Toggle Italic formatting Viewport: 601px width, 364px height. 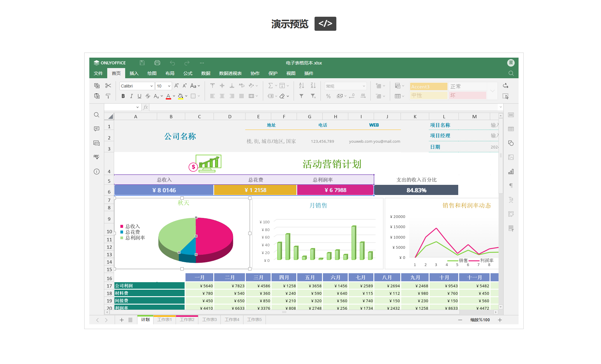click(131, 96)
